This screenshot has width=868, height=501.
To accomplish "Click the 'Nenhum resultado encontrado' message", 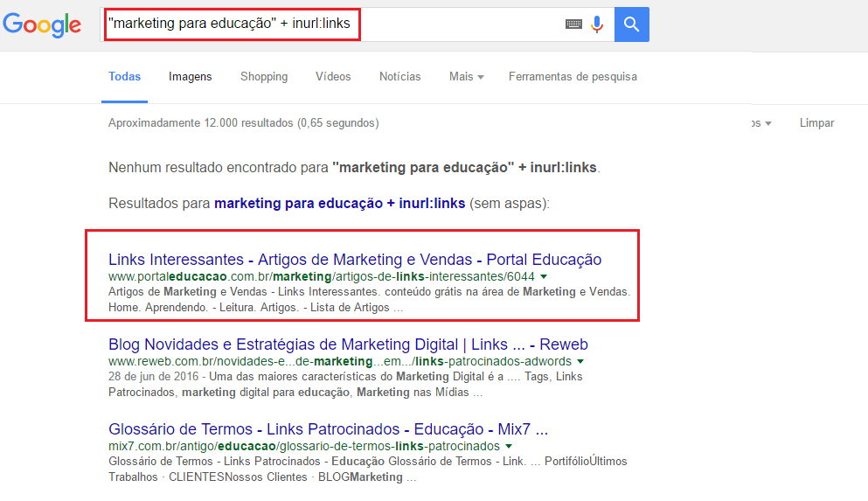I will 354,167.
